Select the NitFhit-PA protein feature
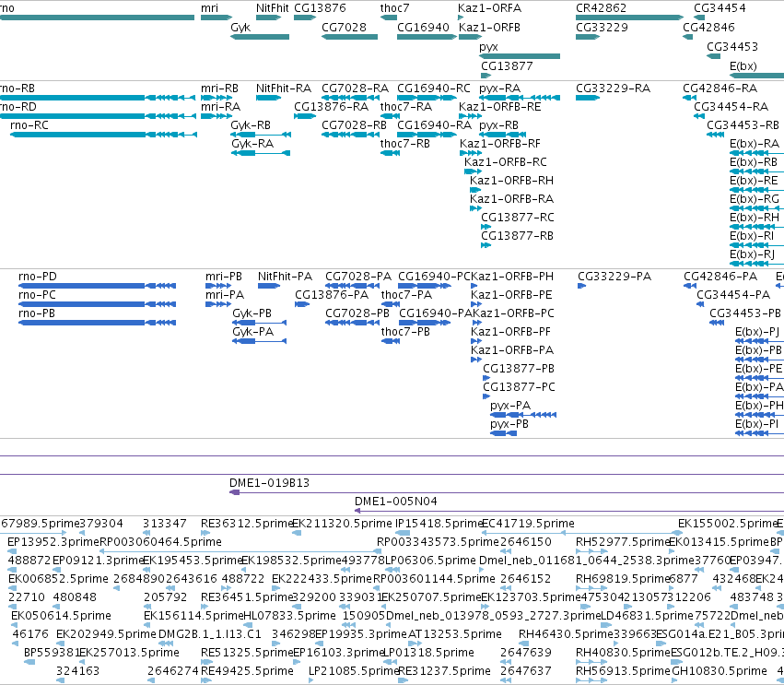This screenshot has height=685, width=784. (269, 286)
